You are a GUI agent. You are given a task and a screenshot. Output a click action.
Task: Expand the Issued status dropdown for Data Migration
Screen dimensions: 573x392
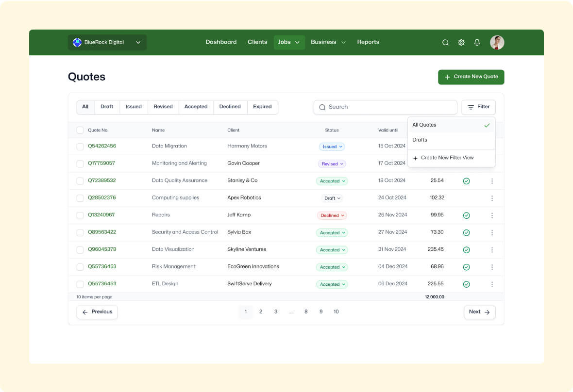click(x=332, y=147)
